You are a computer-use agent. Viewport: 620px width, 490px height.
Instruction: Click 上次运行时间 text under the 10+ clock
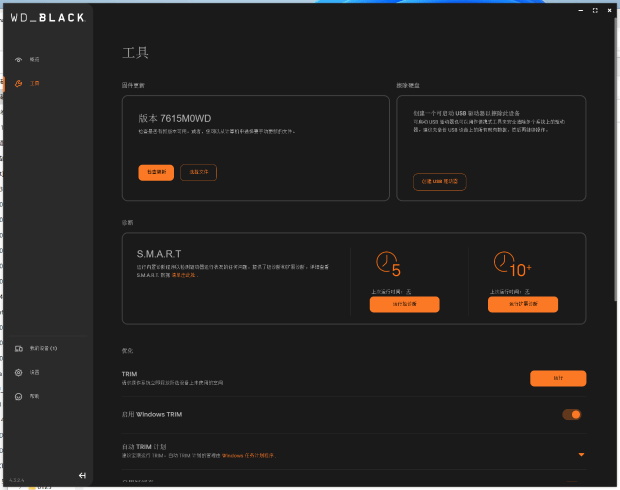click(510, 292)
